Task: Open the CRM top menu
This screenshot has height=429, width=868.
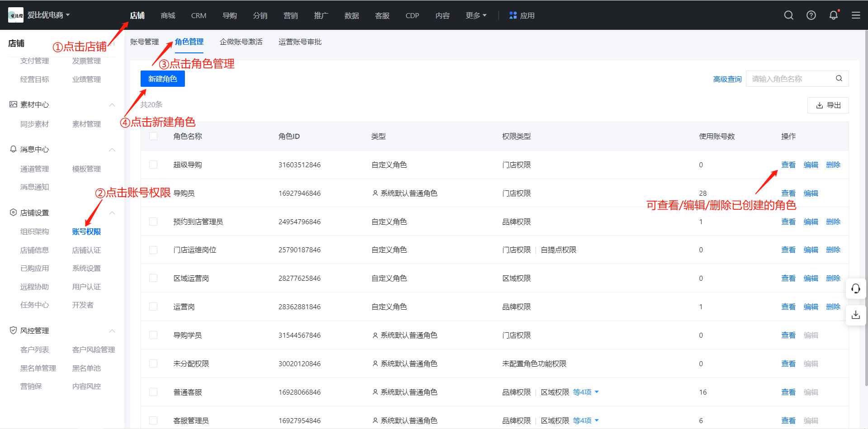Action: (x=198, y=15)
